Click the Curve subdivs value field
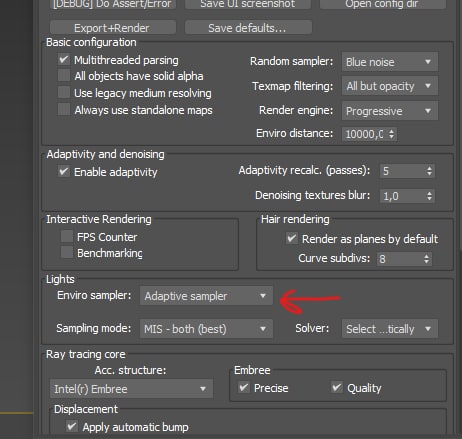 (x=399, y=259)
